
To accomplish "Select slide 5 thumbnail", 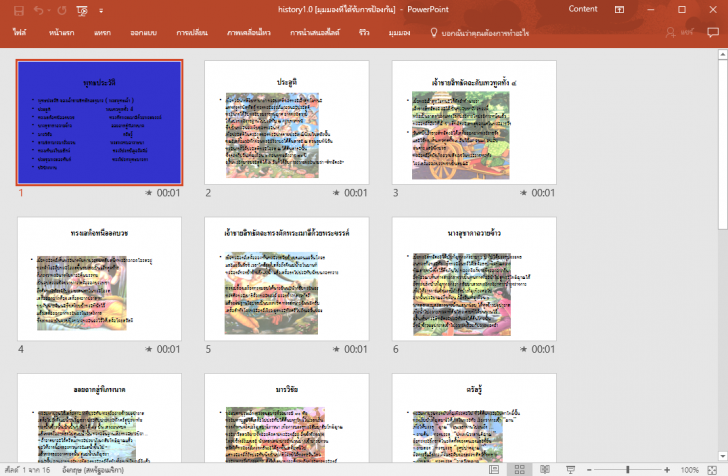I will (287, 279).
